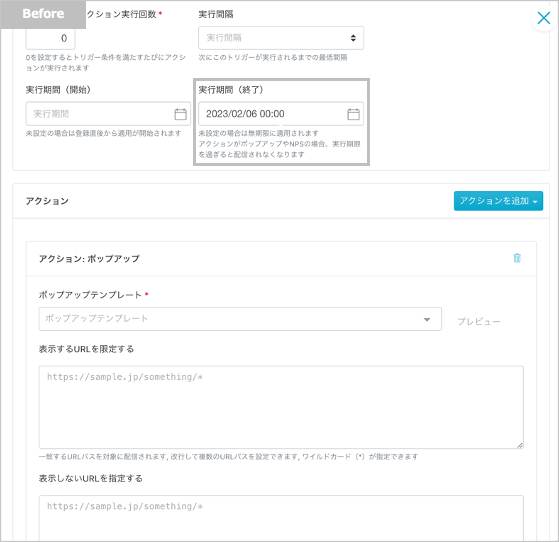Screen dimensions: 559x542
Task: Click the ポップアップテンプレート label
Action: coord(90,295)
